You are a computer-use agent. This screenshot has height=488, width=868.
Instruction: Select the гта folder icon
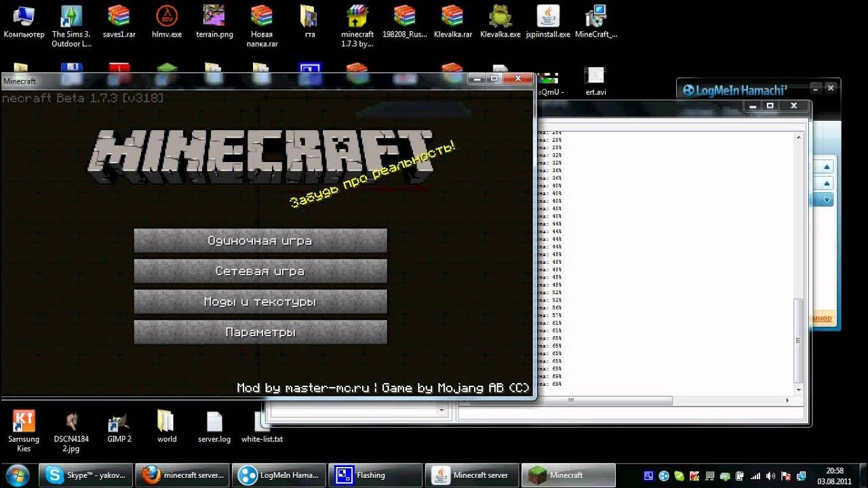pos(309,22)
